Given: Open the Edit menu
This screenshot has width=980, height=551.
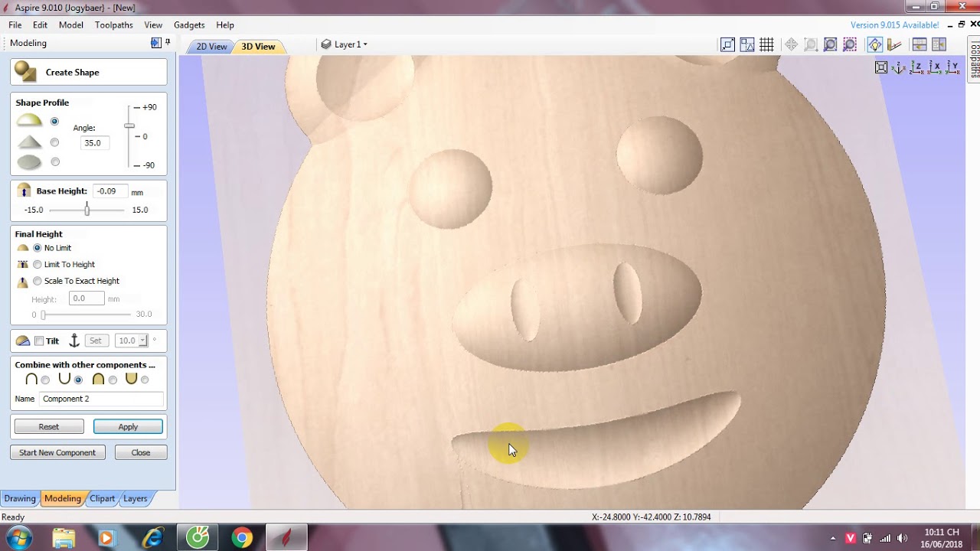Looking at the screenshot, I should point(40,24).
